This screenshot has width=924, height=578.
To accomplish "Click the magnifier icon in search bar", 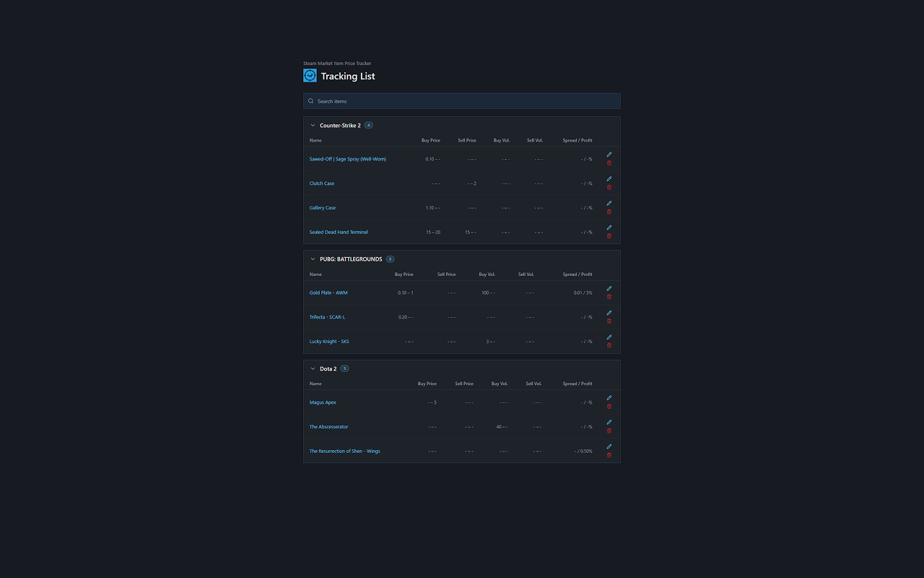I will coord(311,101).
